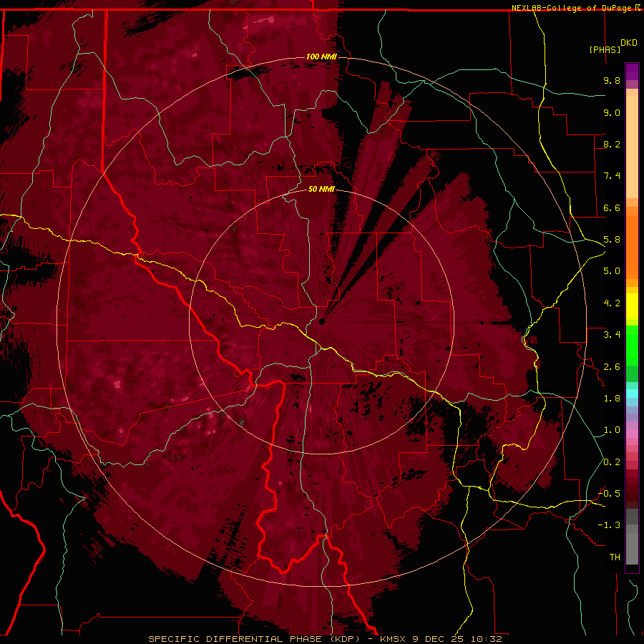This screenshot has width=644, height=644.
Task: Click the cyan band of the color scale
Action: tap(632, 394)
